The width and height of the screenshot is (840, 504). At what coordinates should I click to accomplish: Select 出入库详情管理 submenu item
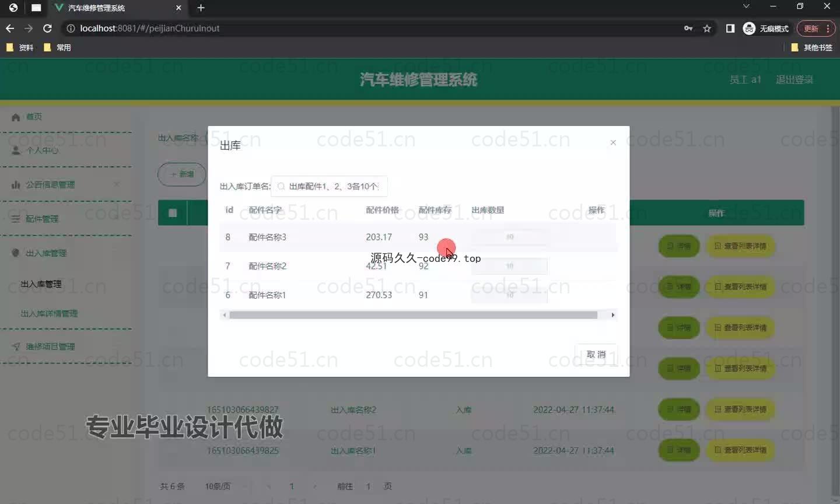49,314
